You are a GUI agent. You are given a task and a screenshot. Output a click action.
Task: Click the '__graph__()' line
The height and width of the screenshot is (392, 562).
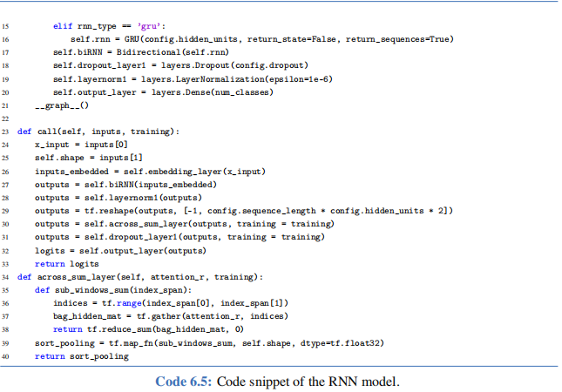click(61, 105)
